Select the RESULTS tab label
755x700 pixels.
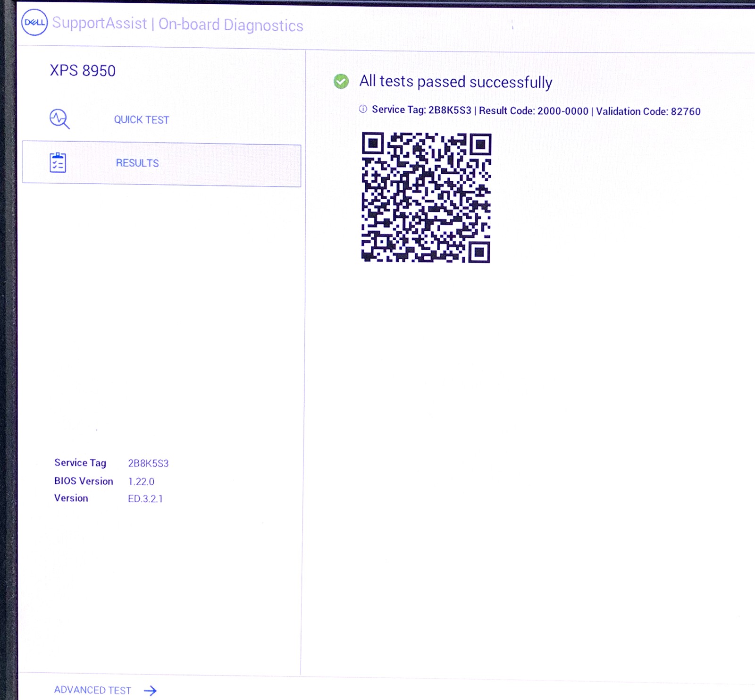pyautogui.click(x=137, y=163)
